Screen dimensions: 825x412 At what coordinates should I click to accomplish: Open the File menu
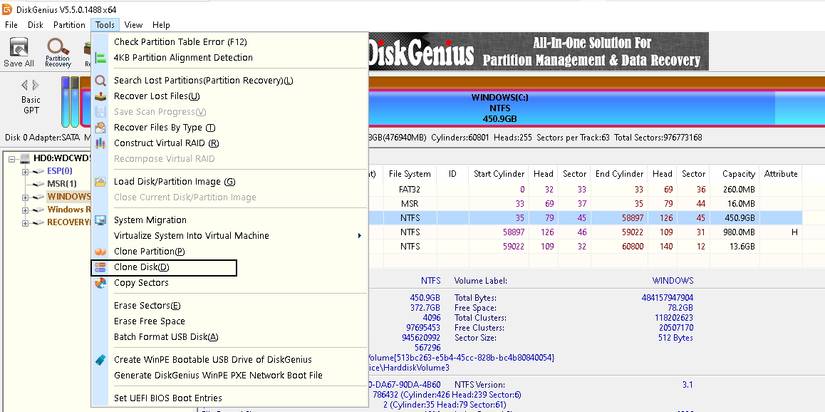(11, 25)
